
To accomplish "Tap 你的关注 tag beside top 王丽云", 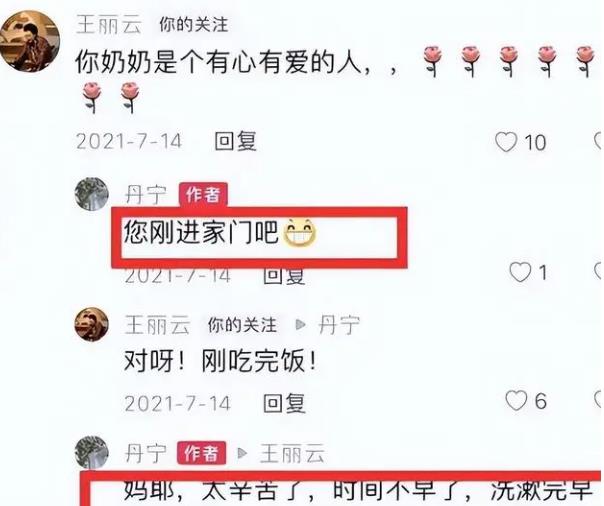I will coord(194,25).
